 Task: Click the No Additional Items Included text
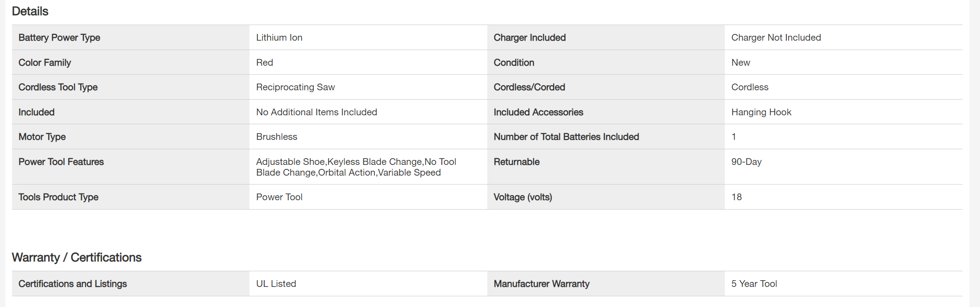(x=316, y=112)
